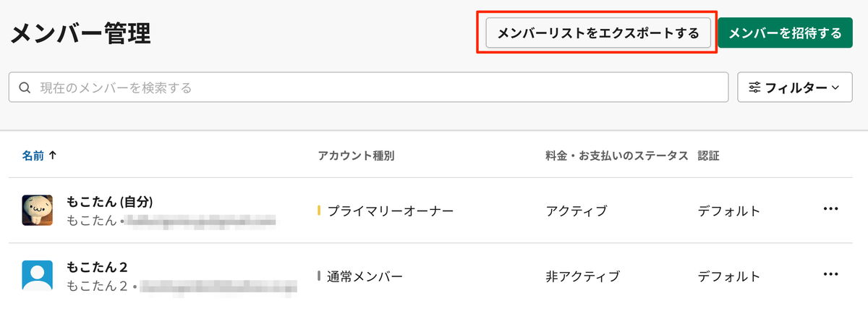Click the 認証 column header

708,156
